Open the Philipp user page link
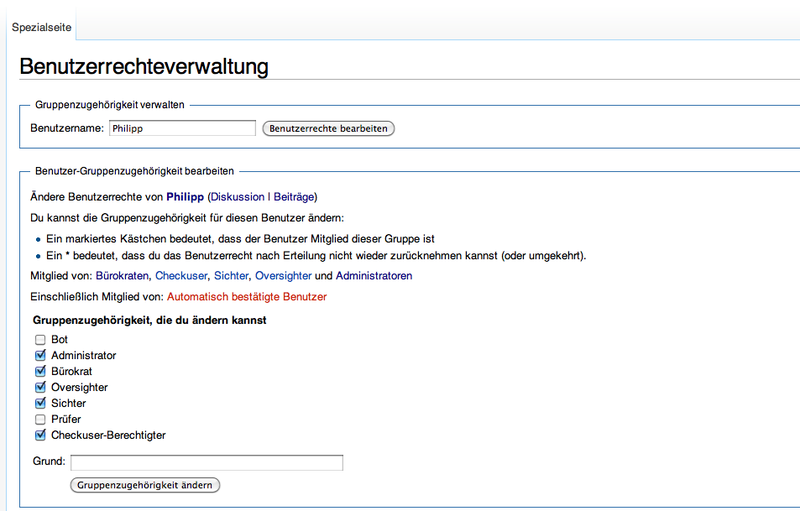The width and height of the screenshot is (800, 511). coord(184,197)
